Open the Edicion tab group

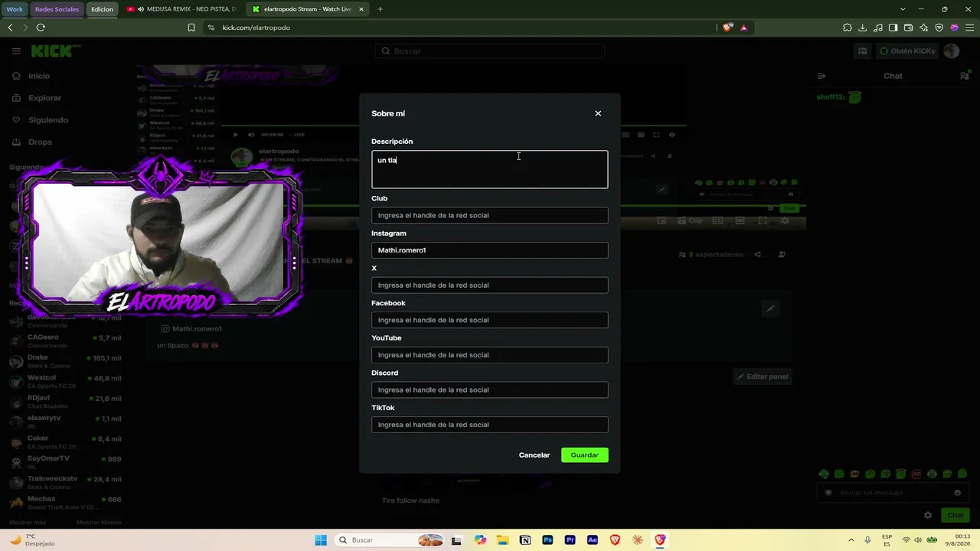tap(102, 9)
